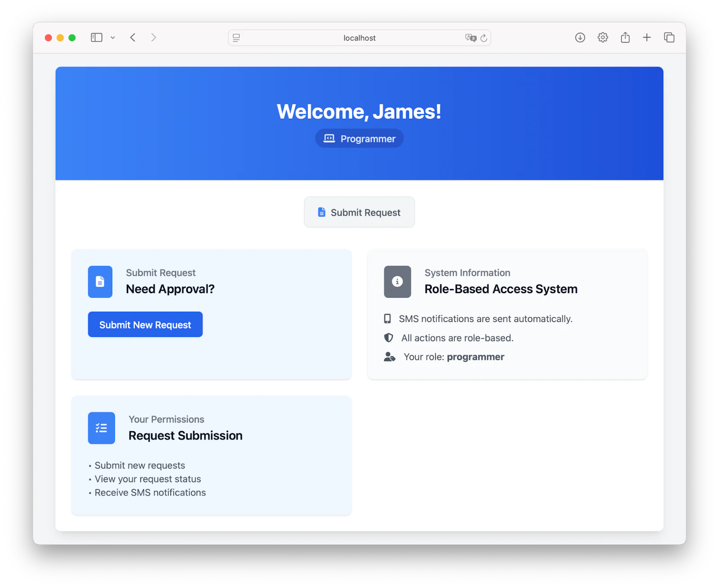Viewport: 719px width, 588px height.
Task: Click the translate icon in the address bar
Action: point(471,38)
